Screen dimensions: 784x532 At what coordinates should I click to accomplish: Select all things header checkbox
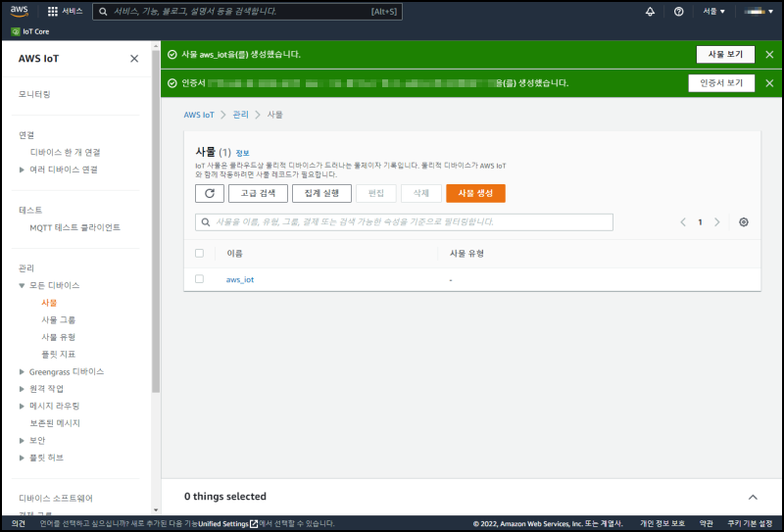pyautogui.click(x=200, y=253)
